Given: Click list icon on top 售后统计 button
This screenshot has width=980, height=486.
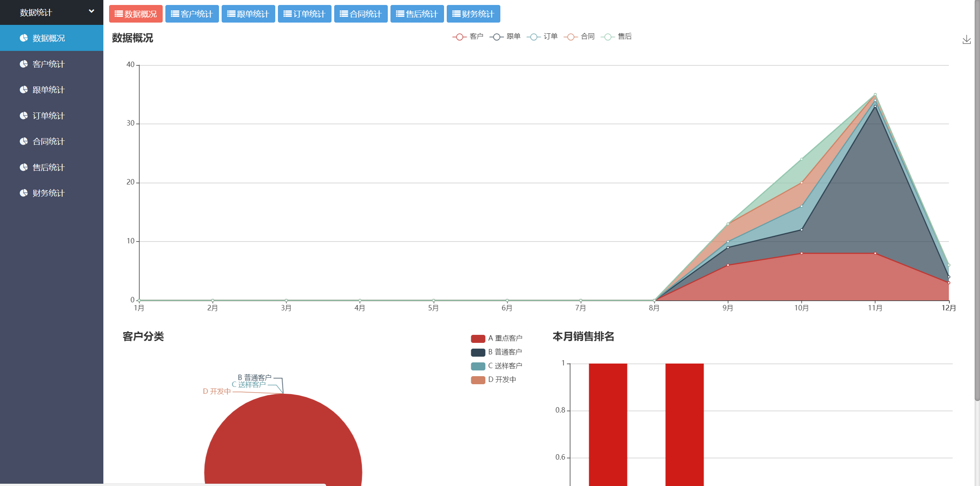Looking at the screenshot, I should click(x=400, y=14).
